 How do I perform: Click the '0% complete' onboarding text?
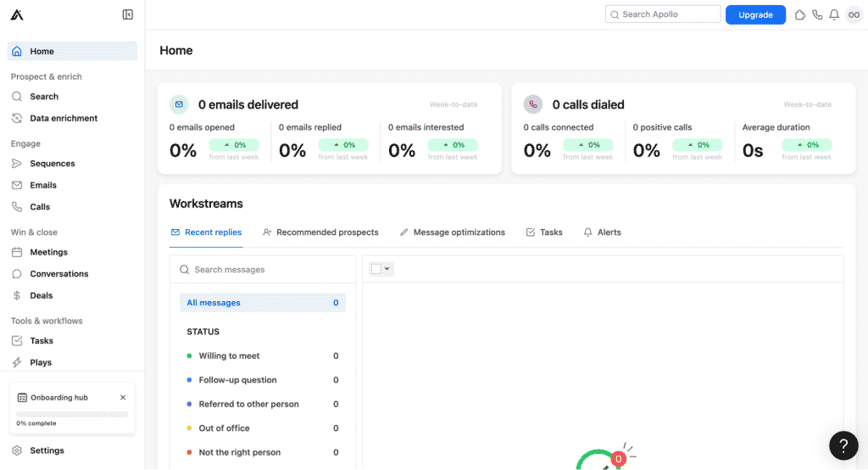(36, 423)
